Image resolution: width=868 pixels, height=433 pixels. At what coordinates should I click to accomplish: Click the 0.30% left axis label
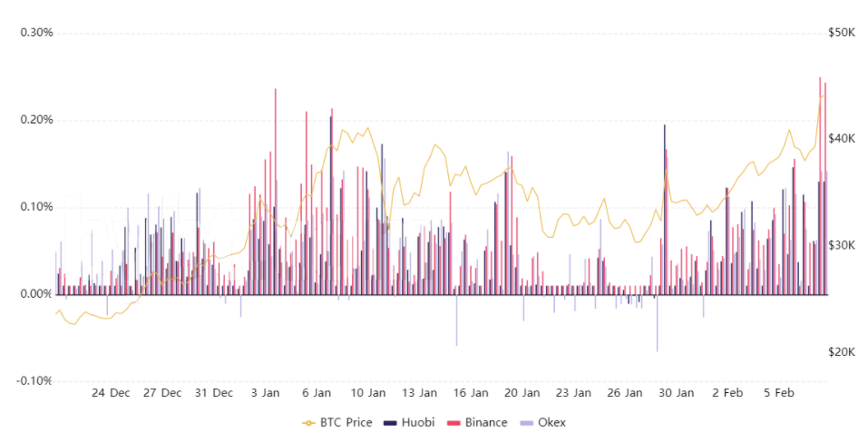click(36, 33)
